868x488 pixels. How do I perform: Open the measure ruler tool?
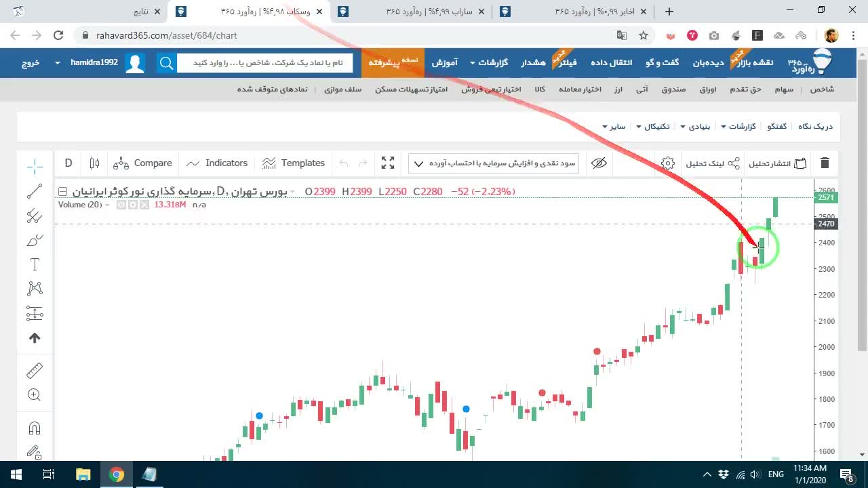tap(35, 370)
